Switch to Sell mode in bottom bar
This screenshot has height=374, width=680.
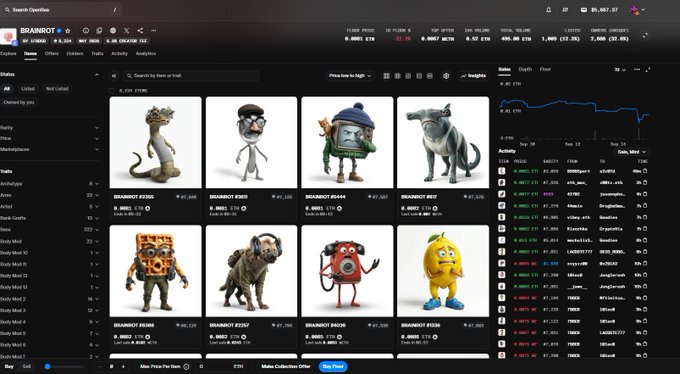coord(26,367)
